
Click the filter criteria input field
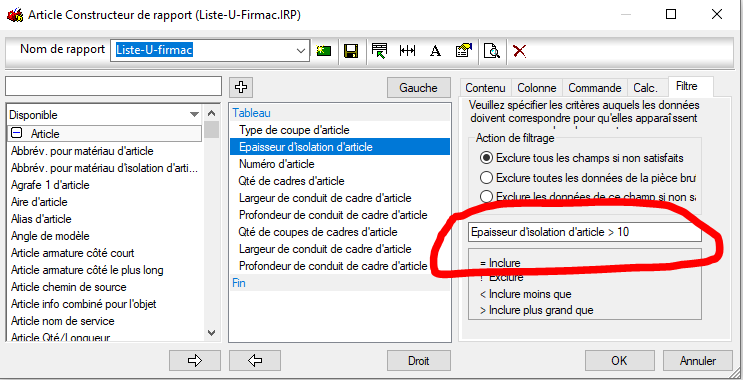pos(585,232)
